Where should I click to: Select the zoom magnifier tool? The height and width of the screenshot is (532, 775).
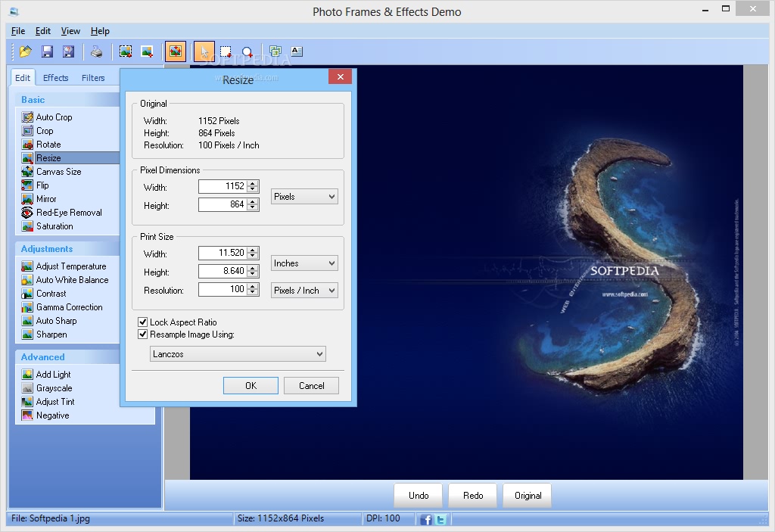click(x=247, y=51)
